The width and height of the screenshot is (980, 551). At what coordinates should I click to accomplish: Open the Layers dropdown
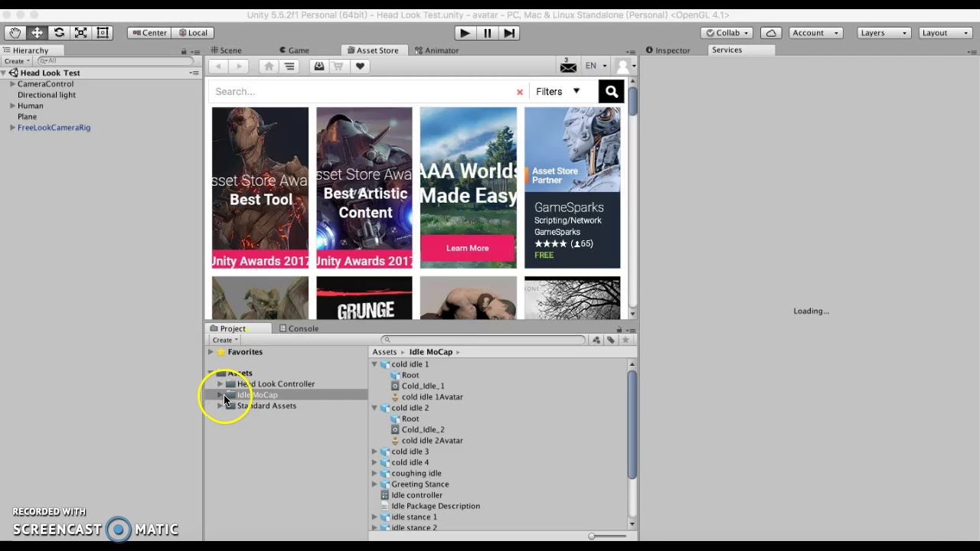pyautogui.click(x=883, y=33)
